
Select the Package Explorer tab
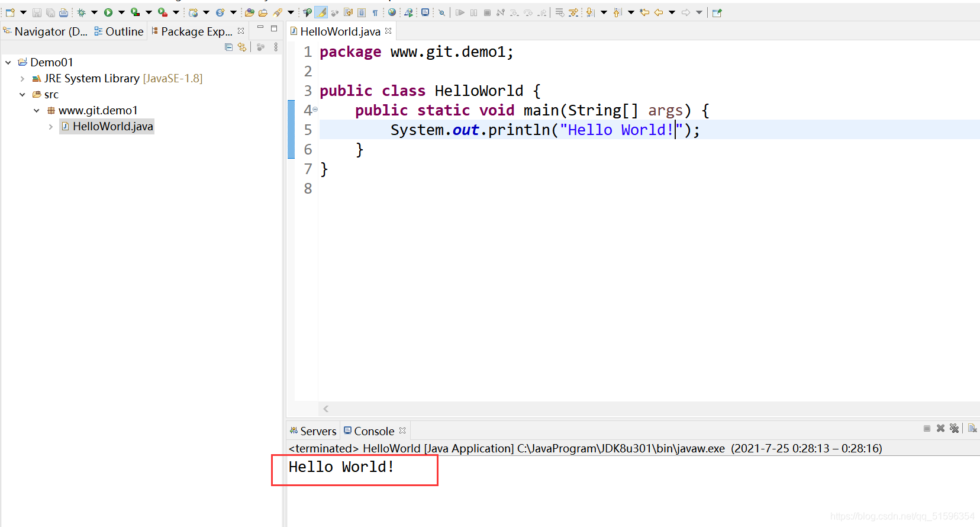pyautogui.click(x=191, y=31)
